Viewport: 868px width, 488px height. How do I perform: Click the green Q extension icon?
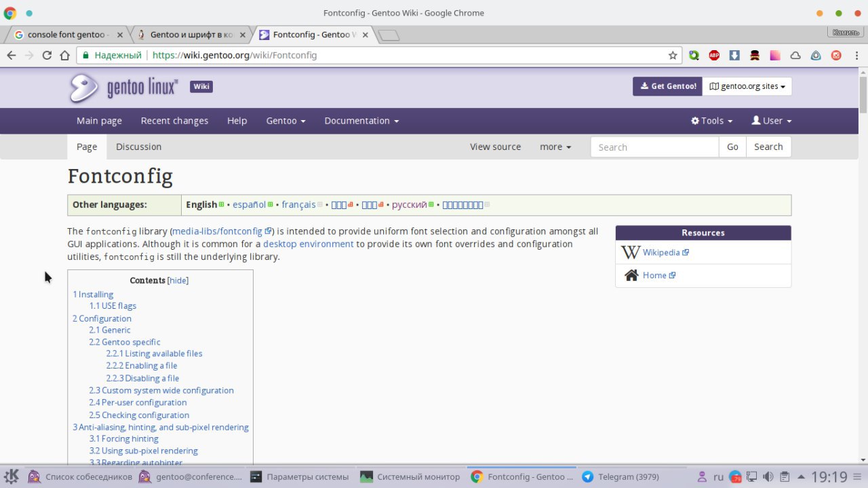(x=694, y=56)
